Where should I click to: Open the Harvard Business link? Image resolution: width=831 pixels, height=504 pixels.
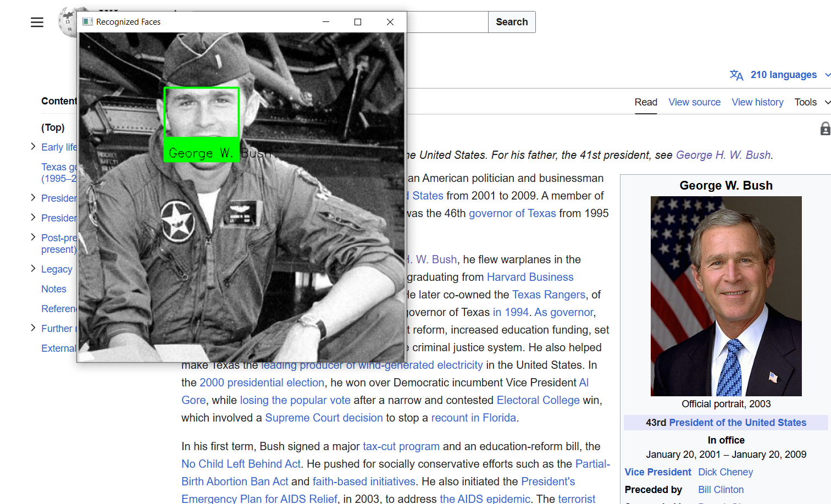[x=530, y=277]
